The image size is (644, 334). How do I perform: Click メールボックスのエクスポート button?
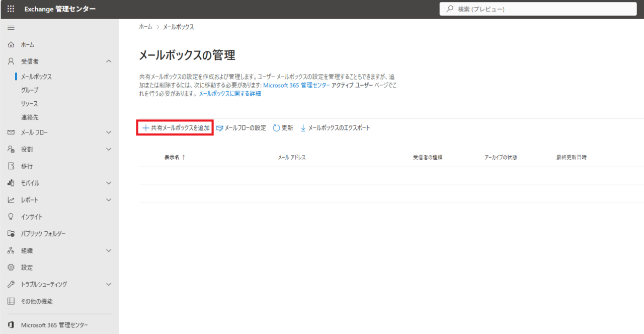pos(335,128)
